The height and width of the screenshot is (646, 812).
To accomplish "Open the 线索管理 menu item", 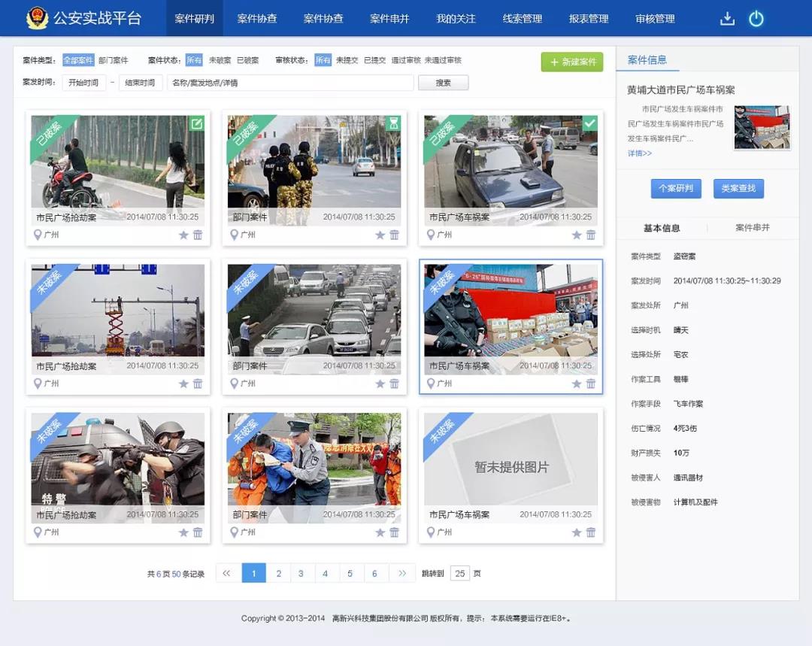I will point(522,18).
